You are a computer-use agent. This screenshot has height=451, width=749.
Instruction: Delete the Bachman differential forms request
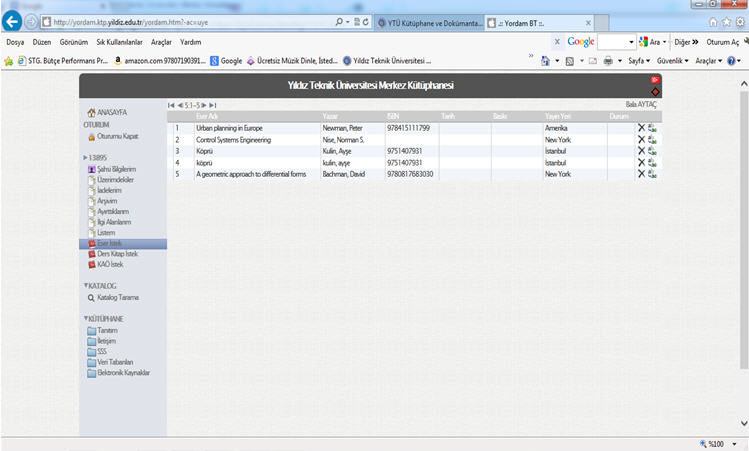tap(641, 174)
